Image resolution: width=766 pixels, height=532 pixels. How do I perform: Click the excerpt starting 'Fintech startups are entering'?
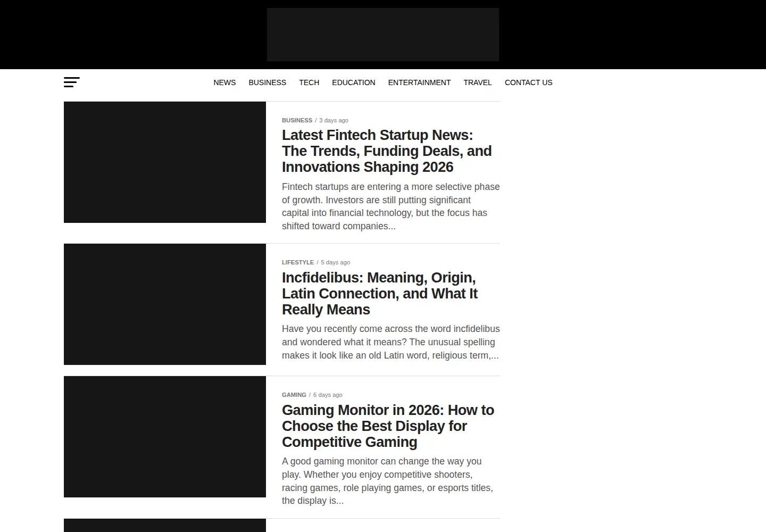(x=391, y=206)
